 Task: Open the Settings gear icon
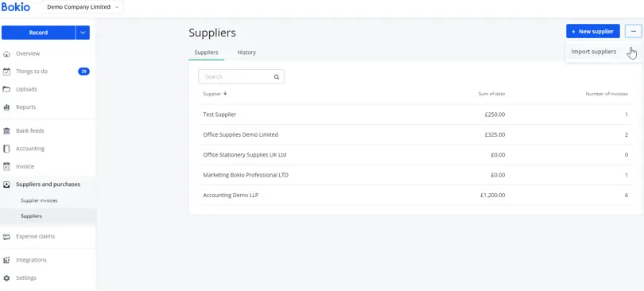point(6,277)
